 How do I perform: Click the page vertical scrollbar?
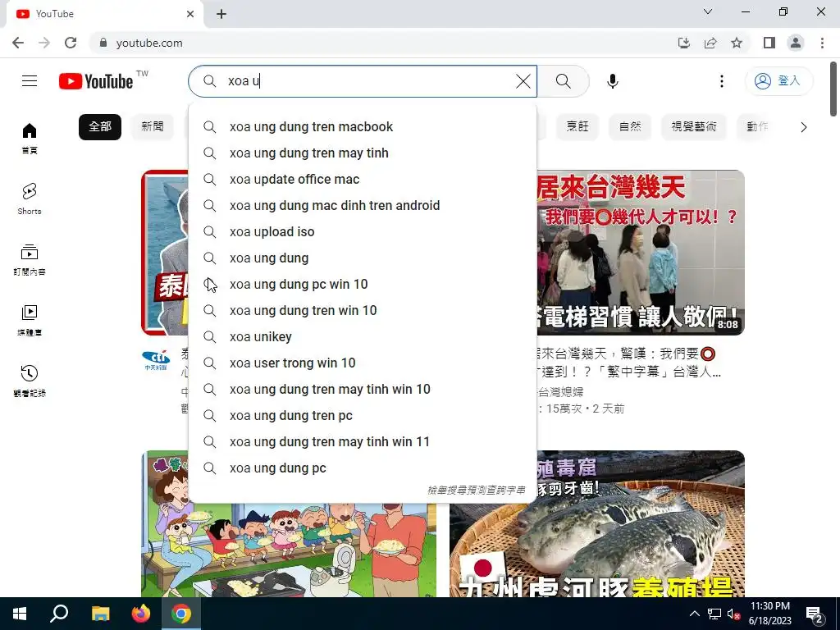(833, 89)
